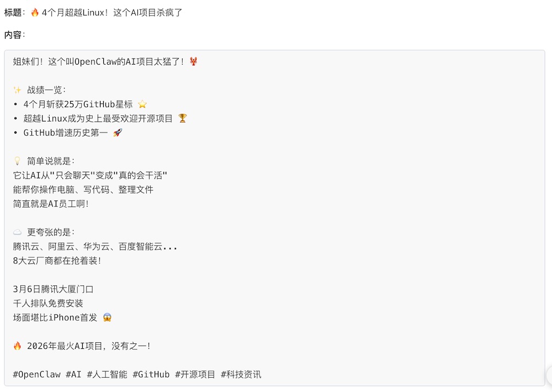Click the star emoji after GitHub星标
The width and height of the screenshot is (552, 392).
click(x=142, y=104)
